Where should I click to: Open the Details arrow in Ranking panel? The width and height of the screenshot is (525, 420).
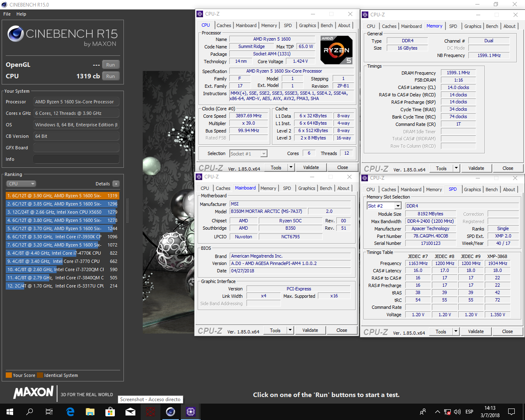[116, 184]
